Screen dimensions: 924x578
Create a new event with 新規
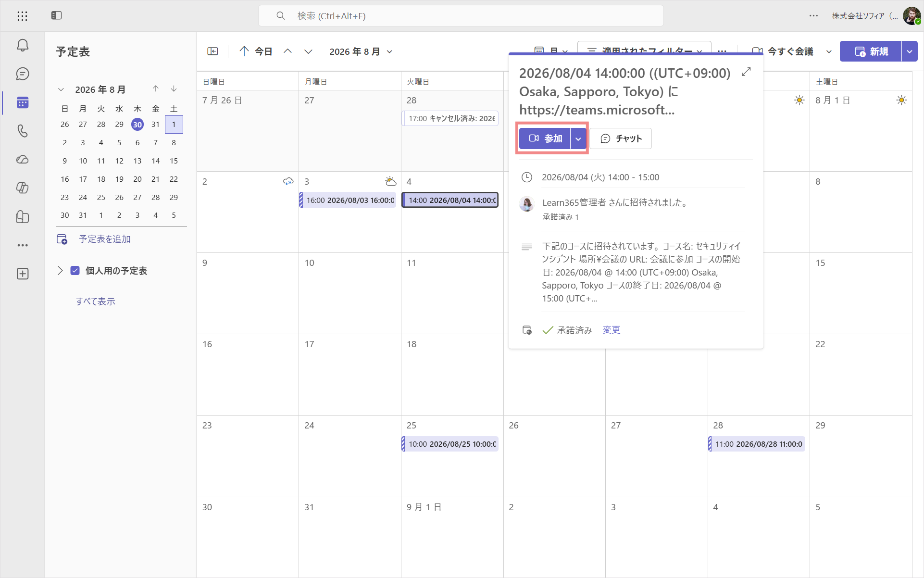[x=871, y=51]
